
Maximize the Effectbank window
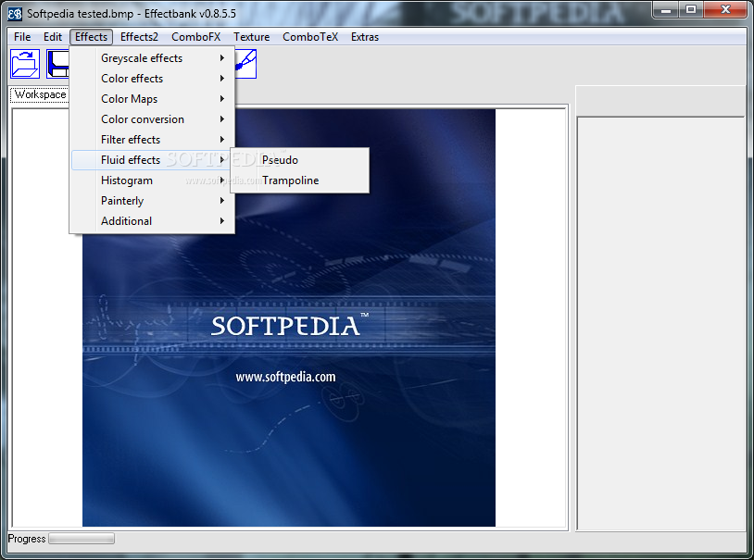[691, 9]
